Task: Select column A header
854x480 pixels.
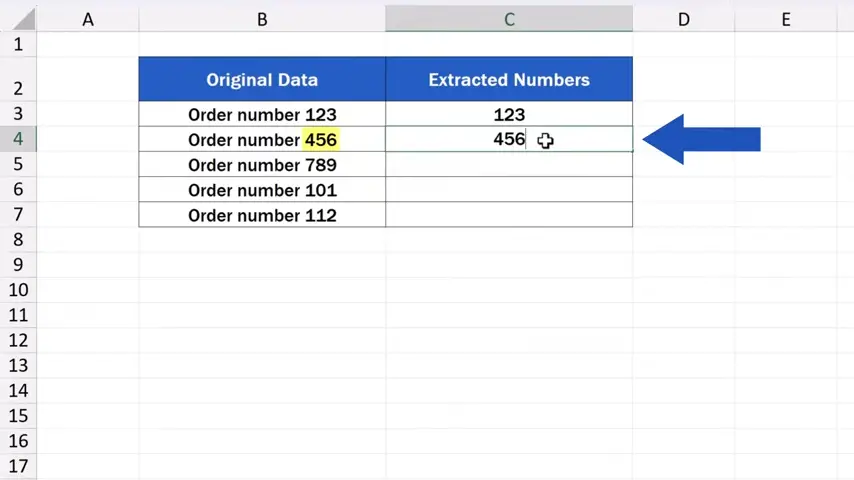Action: 88,19
